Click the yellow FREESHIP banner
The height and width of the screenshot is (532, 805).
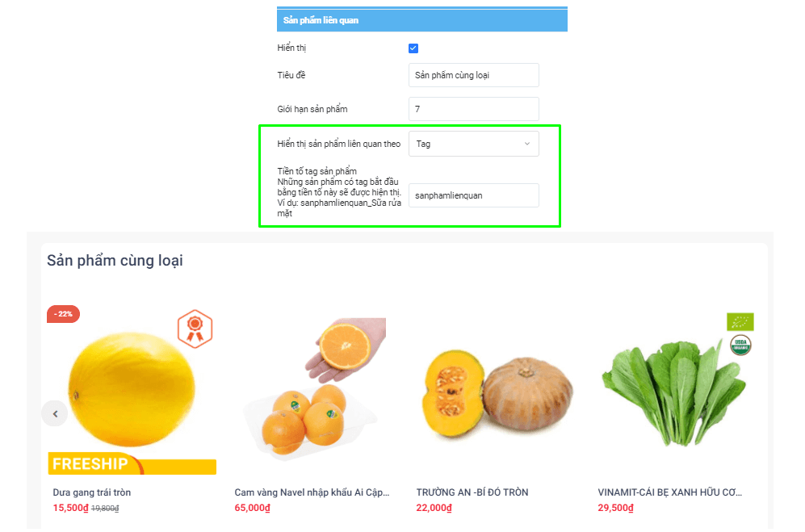[132, 463]
